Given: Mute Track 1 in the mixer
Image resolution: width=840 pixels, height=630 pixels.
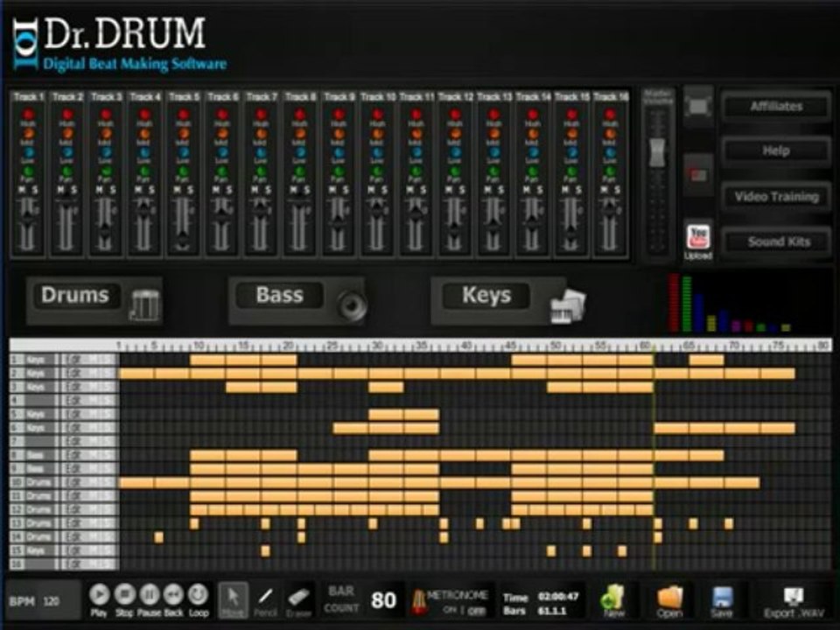Looking at the screenshot, I should click(22, 190).
